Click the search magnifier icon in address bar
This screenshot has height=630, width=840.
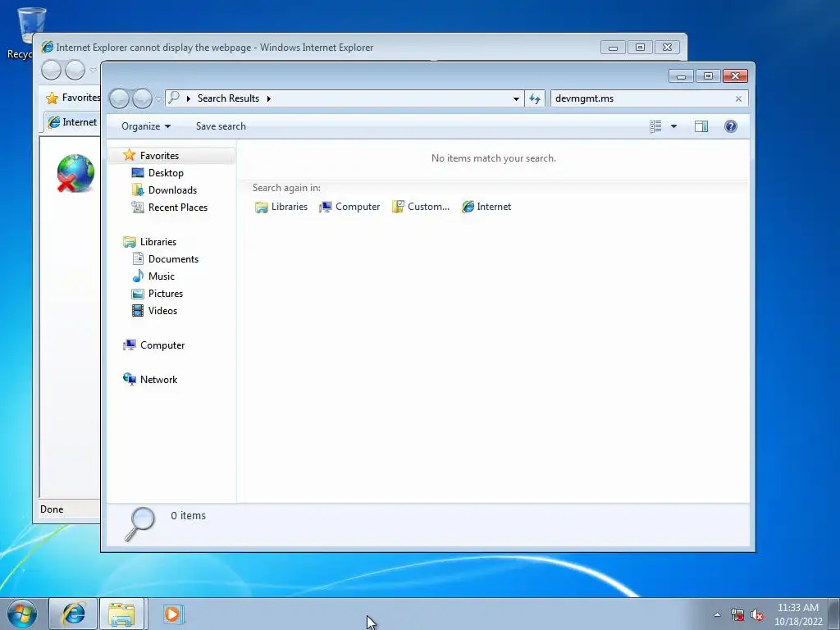[174, 98]
